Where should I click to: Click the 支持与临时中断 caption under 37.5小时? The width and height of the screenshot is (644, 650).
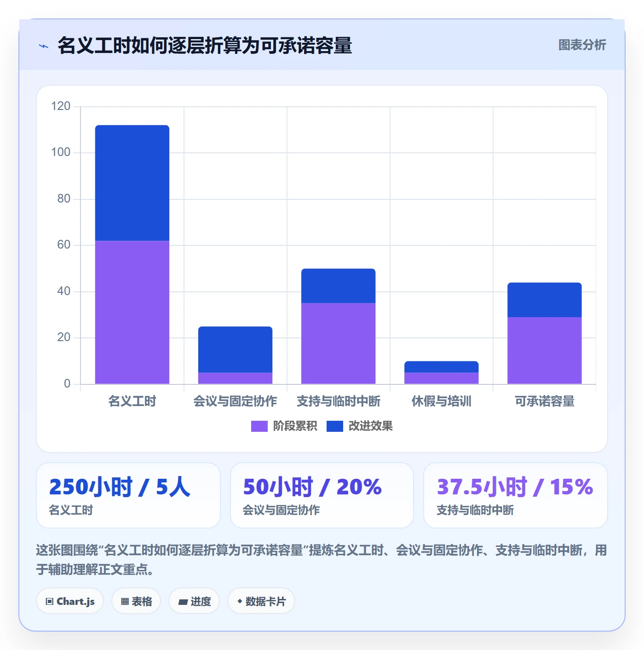coord(475,510)
